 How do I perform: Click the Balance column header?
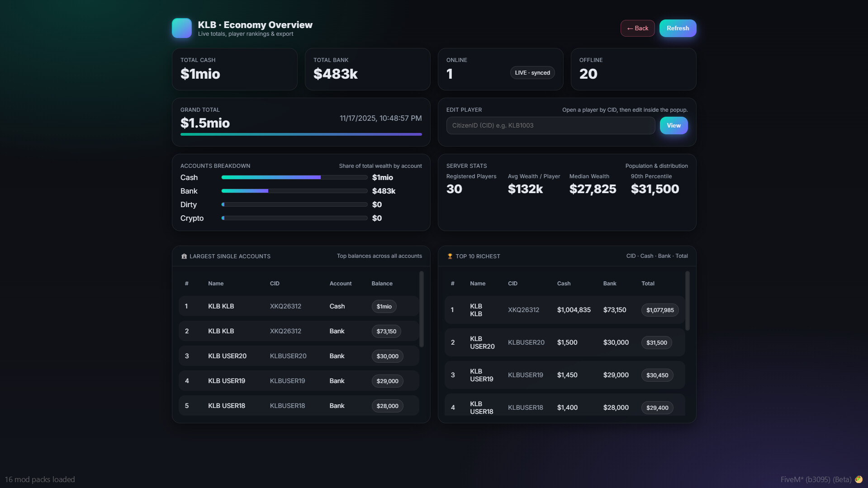coord(382,283)
